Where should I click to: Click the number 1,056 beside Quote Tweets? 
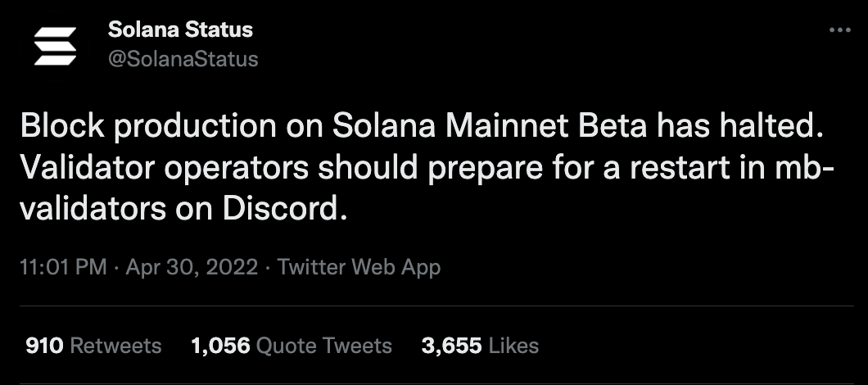220,346
